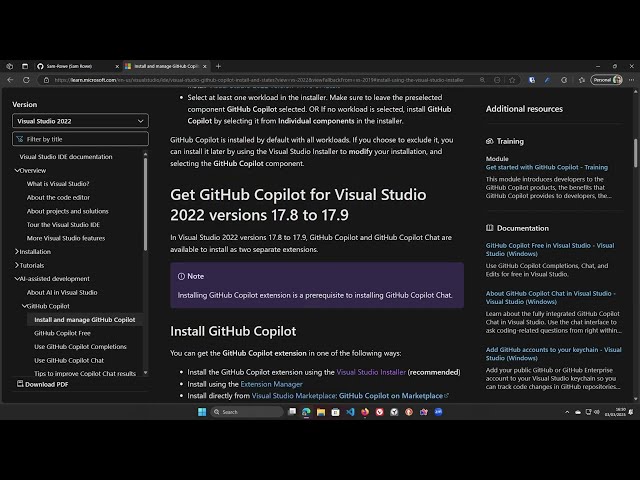This screenshot has width=640, height=480.
Task: Click the taskbar Search box
Action: tap(247, 412)
